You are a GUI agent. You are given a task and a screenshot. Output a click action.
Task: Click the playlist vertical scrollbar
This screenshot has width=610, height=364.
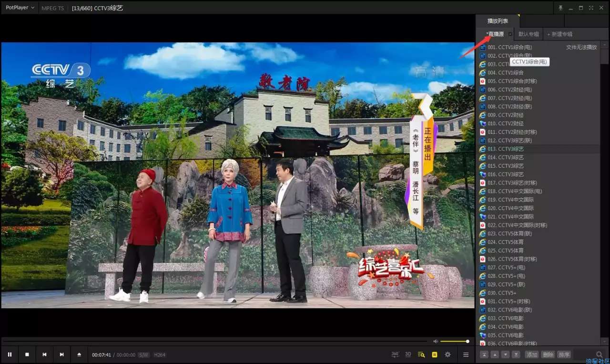(605, 193)
